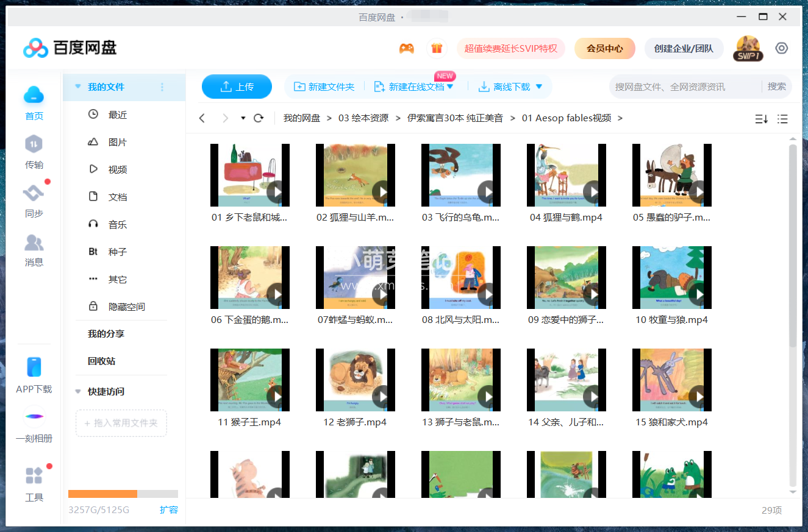Screen dimensions: 808x532
Task: Open the settings gear icon
Action: (x=781, y=48)
